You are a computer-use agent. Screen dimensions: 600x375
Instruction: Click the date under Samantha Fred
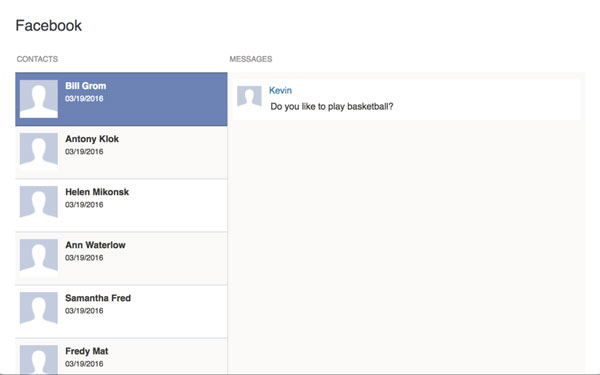(x=84, y=311)
